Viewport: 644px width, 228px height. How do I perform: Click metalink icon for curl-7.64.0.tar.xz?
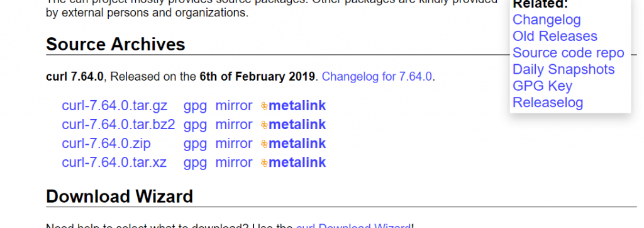coord(265,163)
